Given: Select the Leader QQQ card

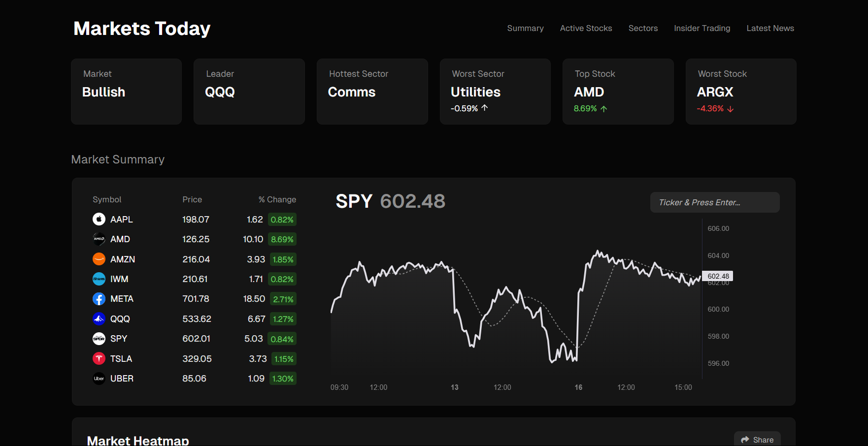Looking at the screenshot, I should [x=249, y=92].
